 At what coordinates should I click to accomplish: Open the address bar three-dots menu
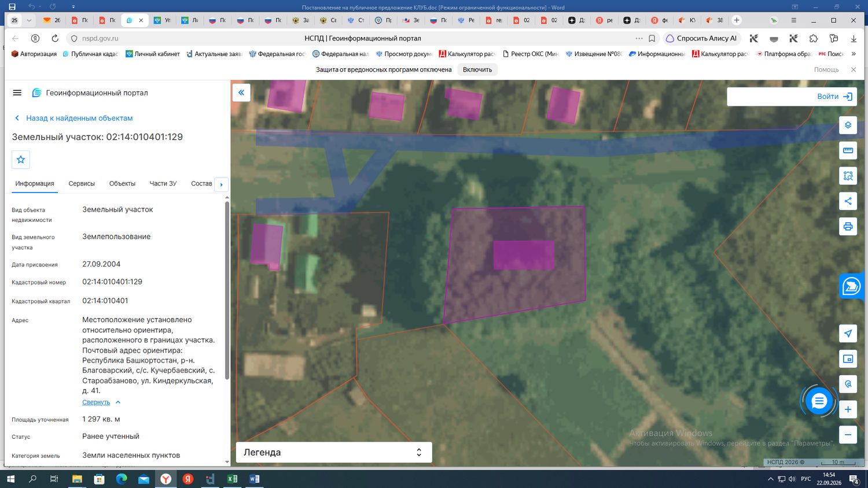pos(639,38)
